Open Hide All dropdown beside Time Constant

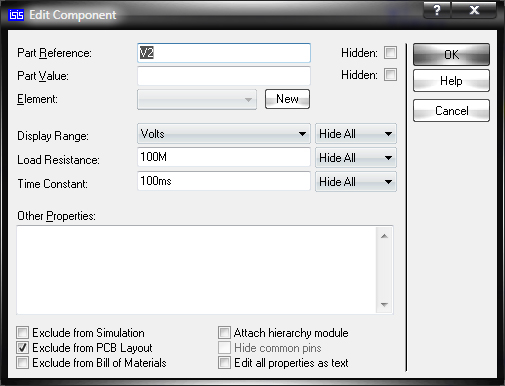(x=356, y=182)
